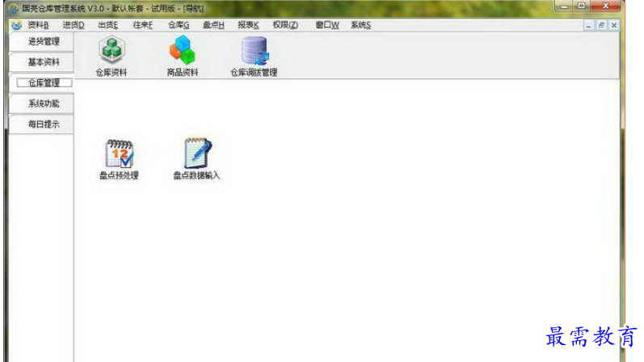Open the 商品资料 product info icon

click(x=183, y=56)
